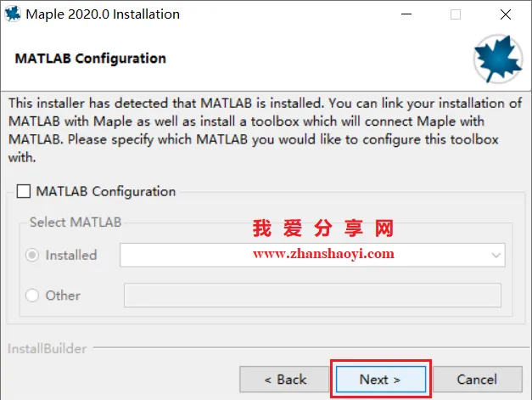Open the Installed MATLAB combo box
Screen dimensions: 532x400
[312, 255]
